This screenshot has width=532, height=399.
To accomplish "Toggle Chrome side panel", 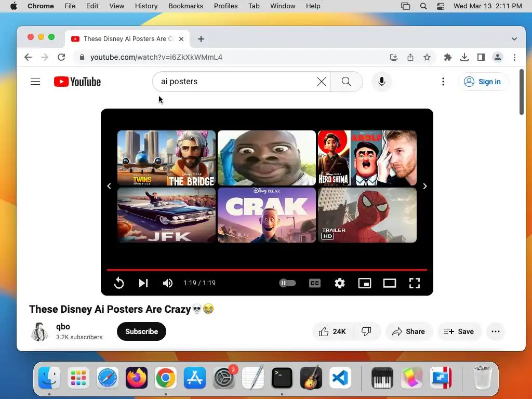I will (x=481, y=57).
